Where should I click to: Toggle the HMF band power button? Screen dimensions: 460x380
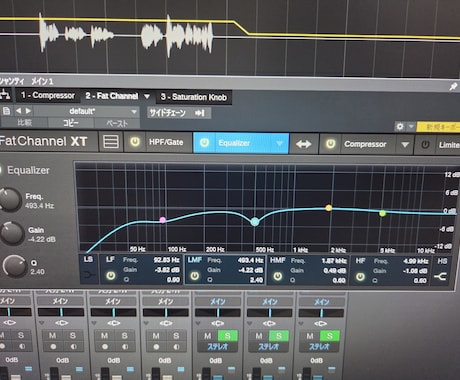[x=277, y=276]
